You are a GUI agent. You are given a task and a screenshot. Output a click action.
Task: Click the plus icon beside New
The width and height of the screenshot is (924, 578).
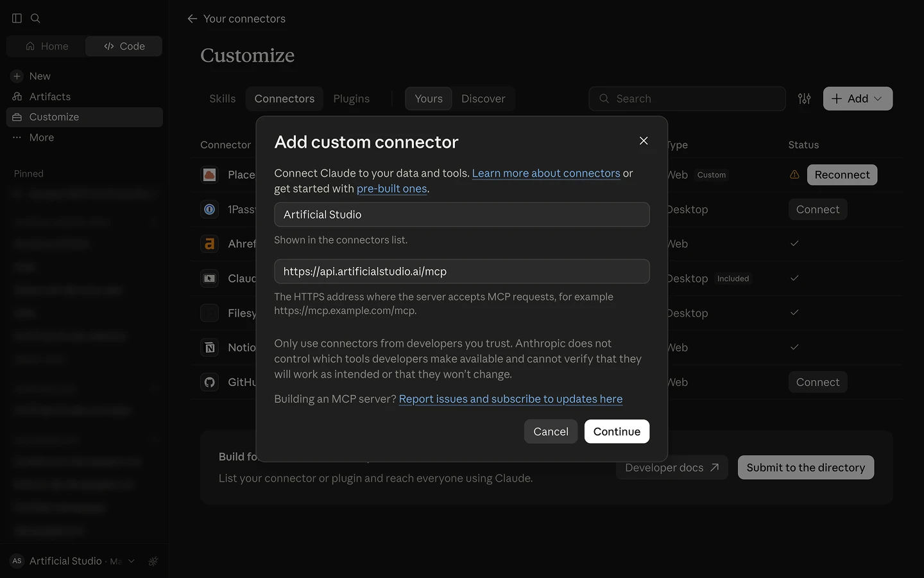pyautogui.click(x=17, y=76)
